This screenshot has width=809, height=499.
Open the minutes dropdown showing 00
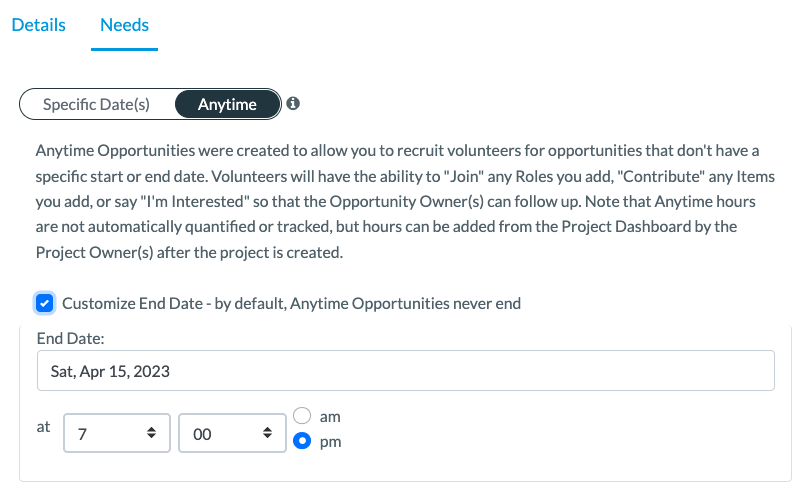click(232, 433)
